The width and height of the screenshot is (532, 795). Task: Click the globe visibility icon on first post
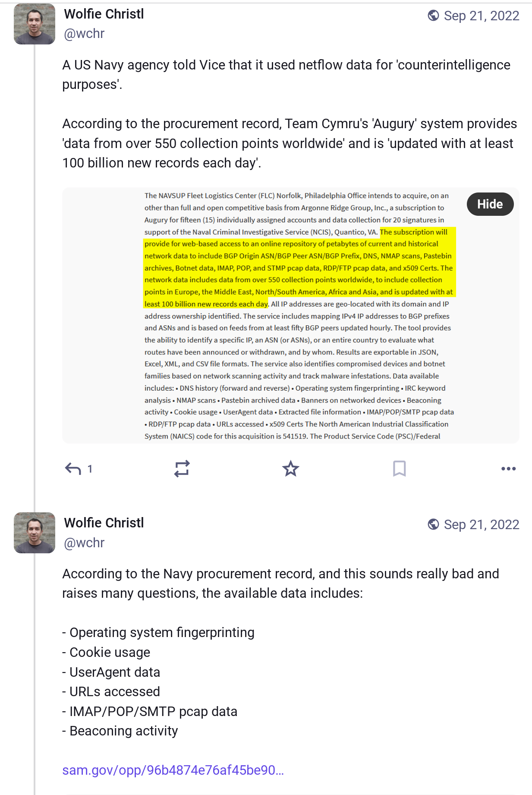(433, 16)
